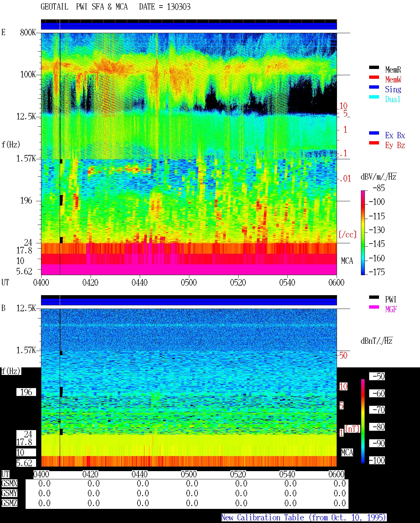Click the -175 color scale value
420x523 pixels.
pos(377,272)
